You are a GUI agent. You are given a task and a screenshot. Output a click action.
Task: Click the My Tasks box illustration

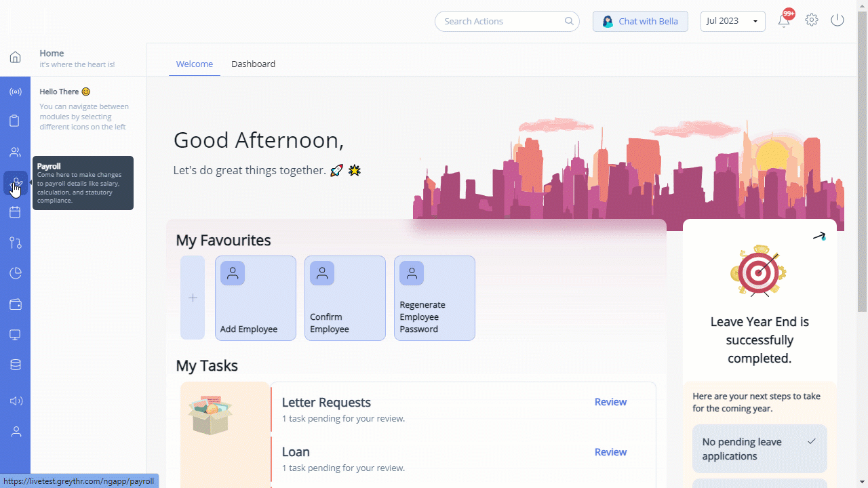211,414
